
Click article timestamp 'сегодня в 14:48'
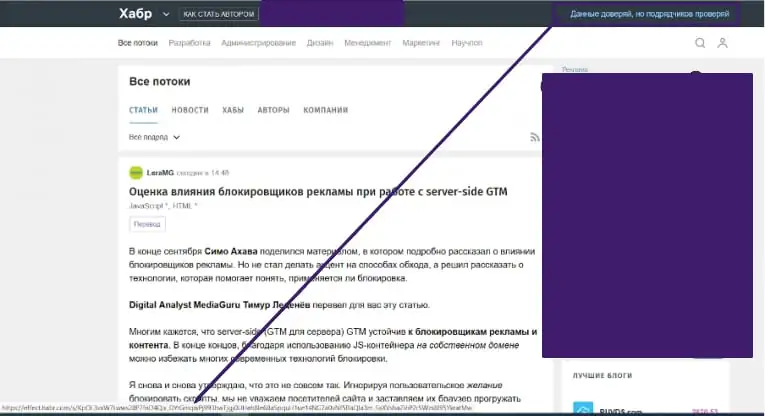coord(202,173)
